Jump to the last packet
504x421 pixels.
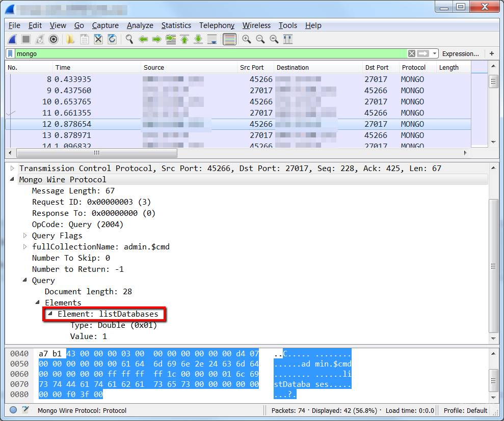click(198, 40)
